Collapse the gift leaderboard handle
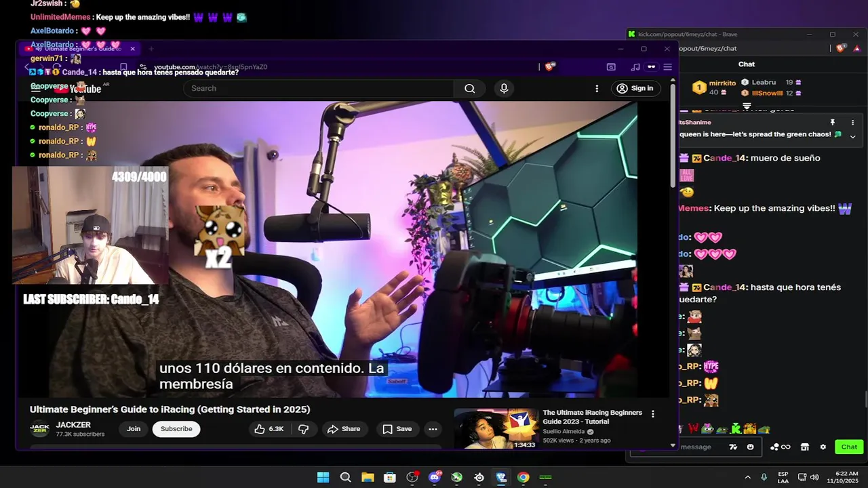 [x=747, y=106]
